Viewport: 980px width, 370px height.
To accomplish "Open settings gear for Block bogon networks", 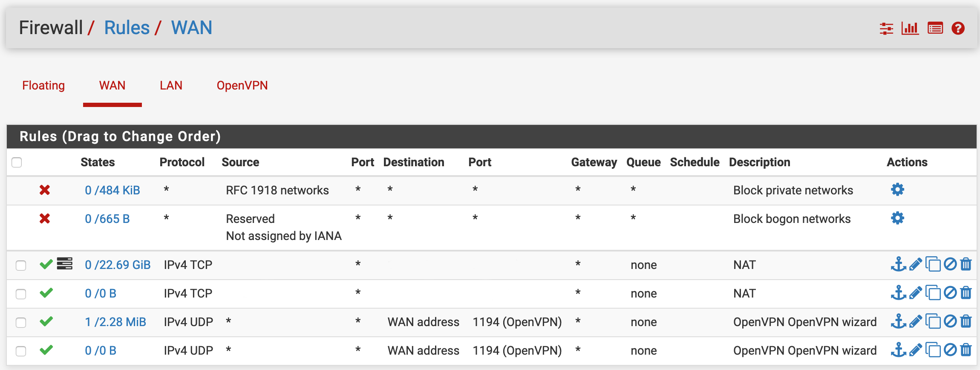I will (x=897, y=218).
